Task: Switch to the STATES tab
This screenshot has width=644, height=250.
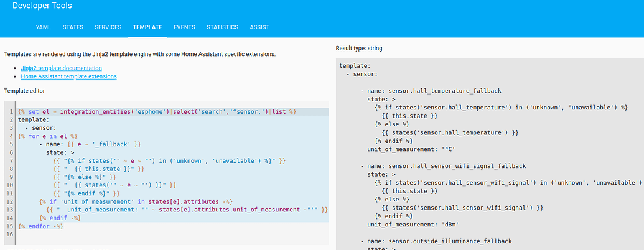Action: 73,27
